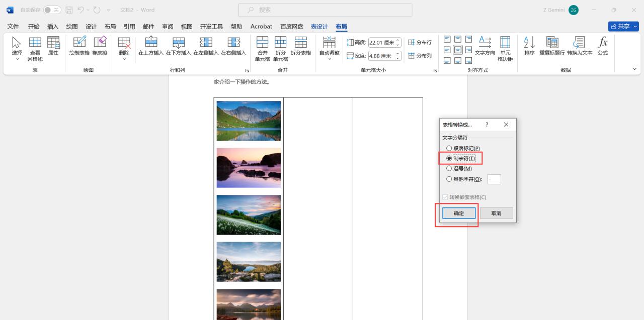The image size is (644, 320).
Task: Select 其他字符 other character radio
Action: pyautogui.click(x=449, y=179)
